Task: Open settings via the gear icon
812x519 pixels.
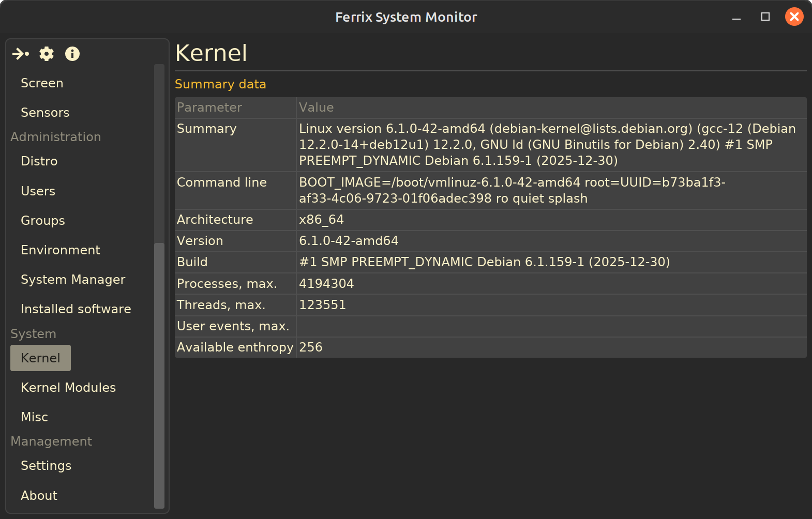Action: [x=47, y=54]
